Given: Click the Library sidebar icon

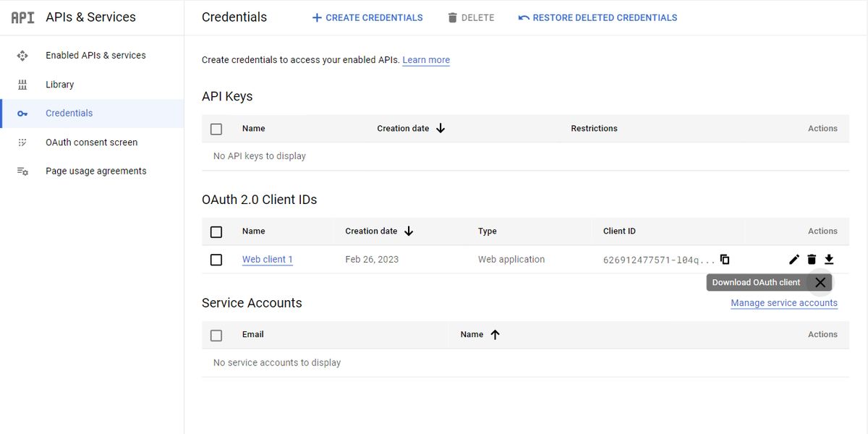Looking at the screenshot, I should coord(22,85).
